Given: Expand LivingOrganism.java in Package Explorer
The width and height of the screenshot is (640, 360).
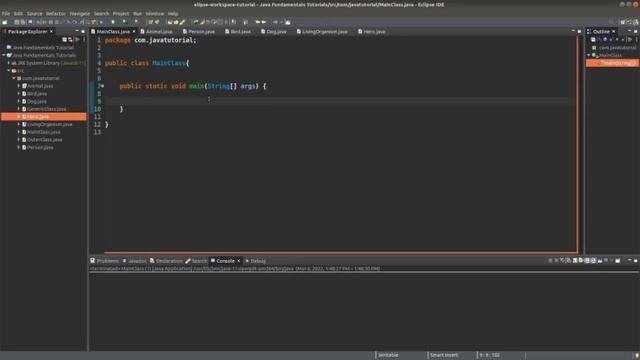Looking at the screenshot, I should (19, 124).
